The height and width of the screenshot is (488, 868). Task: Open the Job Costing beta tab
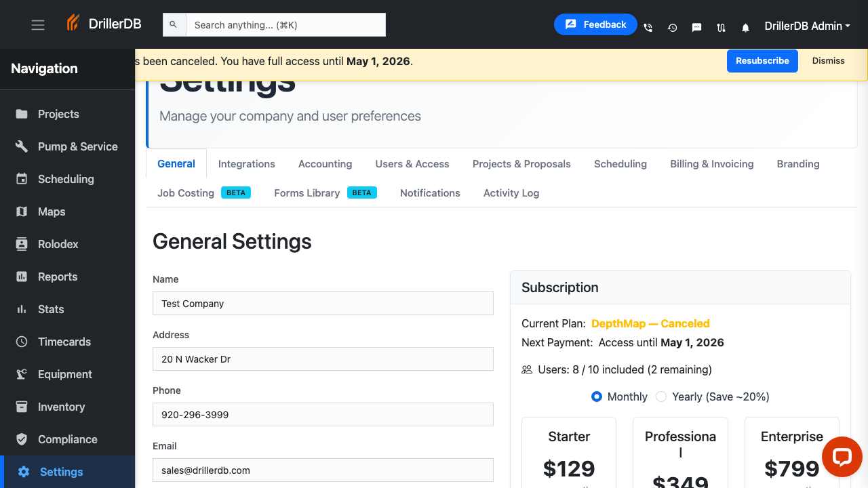point(186,192)
